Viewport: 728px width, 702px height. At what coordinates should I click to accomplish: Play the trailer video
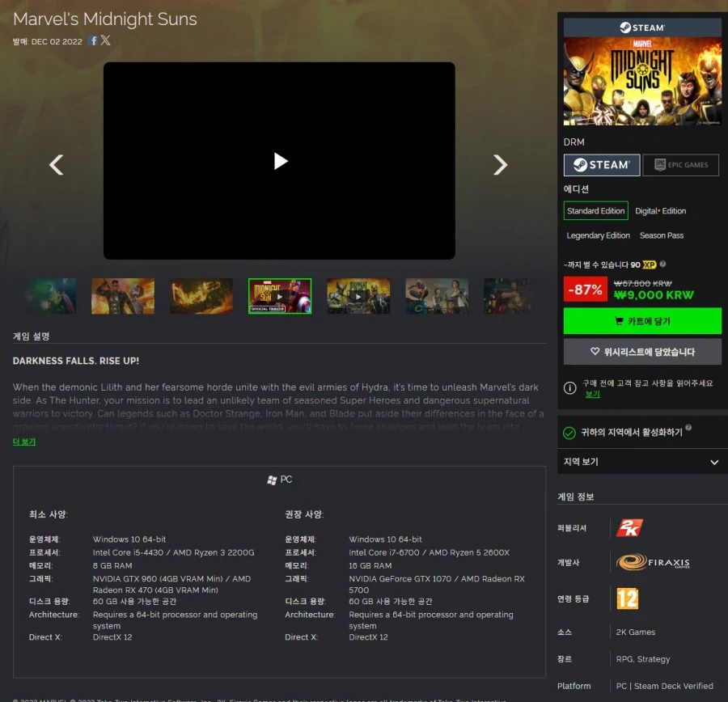click(x=279, y=161)
